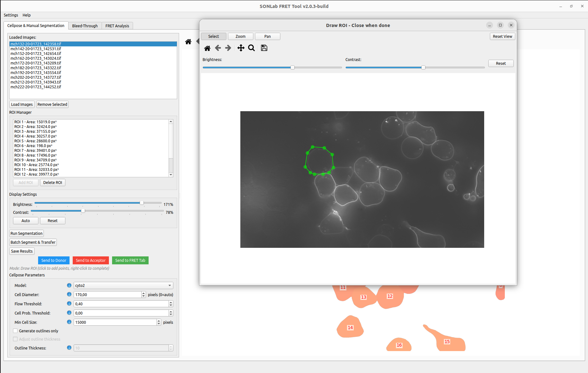
Task: Click the Draw ROI Contrast slider handle
Action: 423,68
